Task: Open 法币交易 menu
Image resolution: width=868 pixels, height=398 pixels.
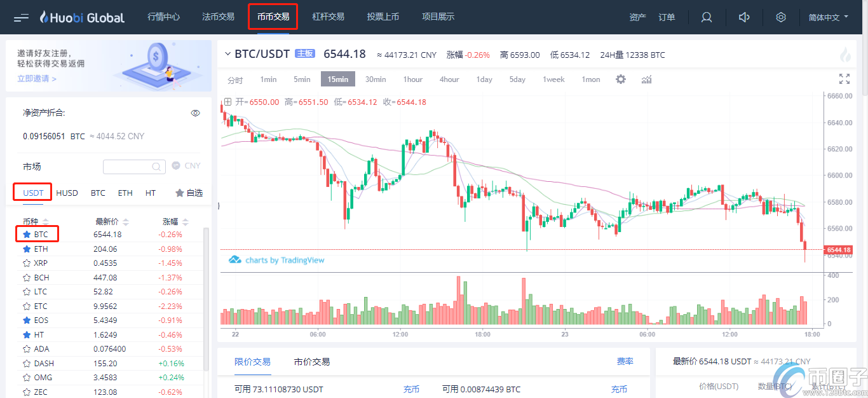Action: [x=218, y=17]
